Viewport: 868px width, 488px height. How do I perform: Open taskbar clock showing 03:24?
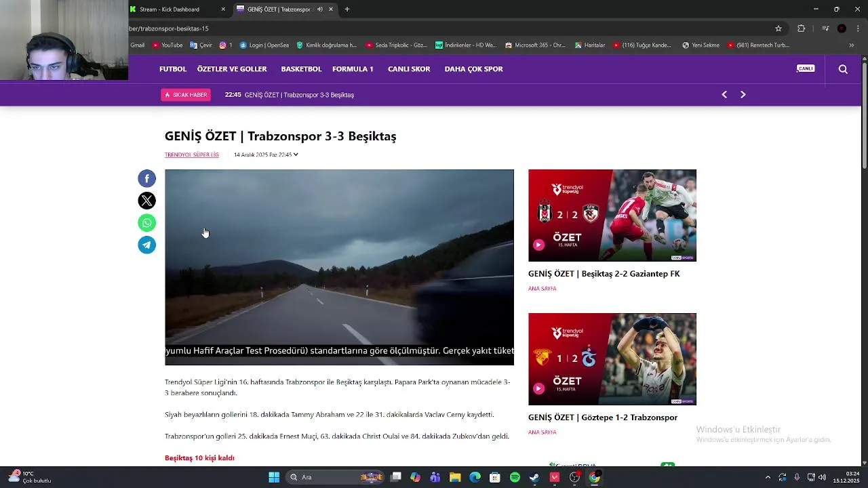(846, 477)
